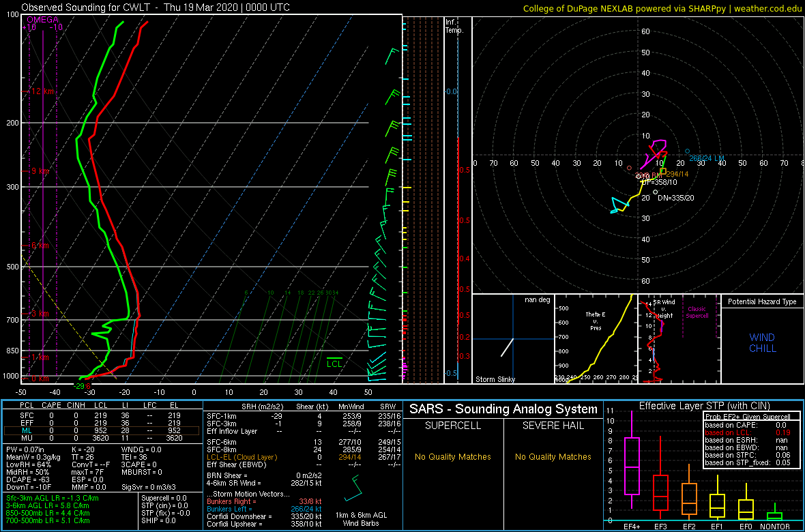Click the 'SHIP = 0.0' parameter

(160, 520)
